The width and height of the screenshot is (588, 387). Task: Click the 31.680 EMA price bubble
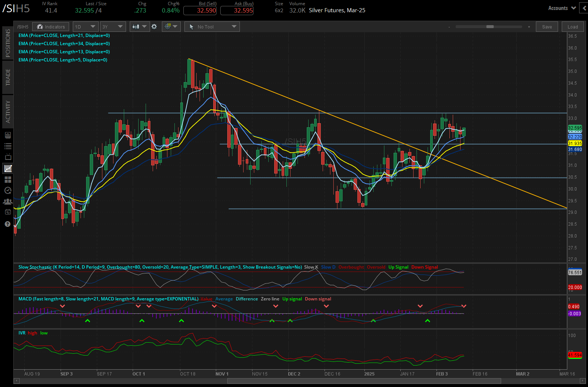[575, 150]
